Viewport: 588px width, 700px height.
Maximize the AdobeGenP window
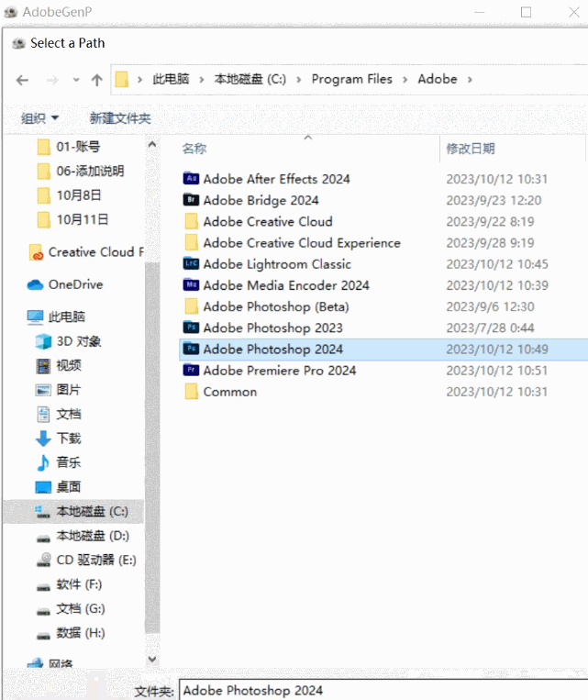[x=526, y=12]
